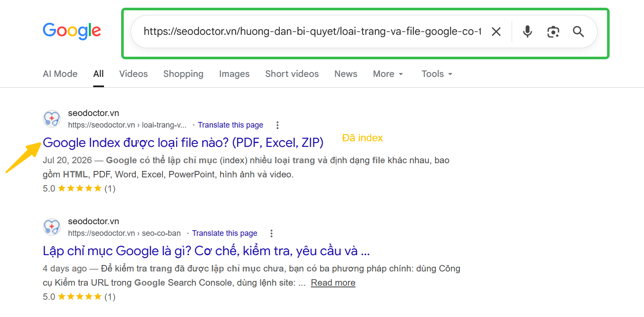
Task: Expand the More dropdown
Action: pyautogui.click(x=388, y=74)
